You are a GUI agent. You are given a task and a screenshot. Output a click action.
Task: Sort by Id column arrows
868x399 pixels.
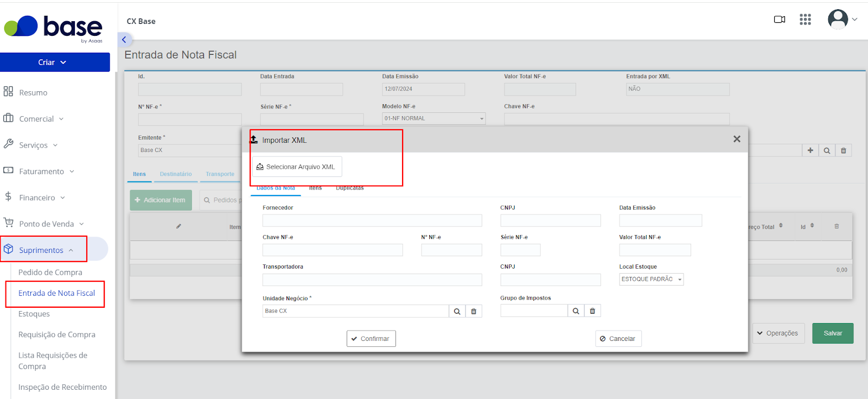click(812, 226)
